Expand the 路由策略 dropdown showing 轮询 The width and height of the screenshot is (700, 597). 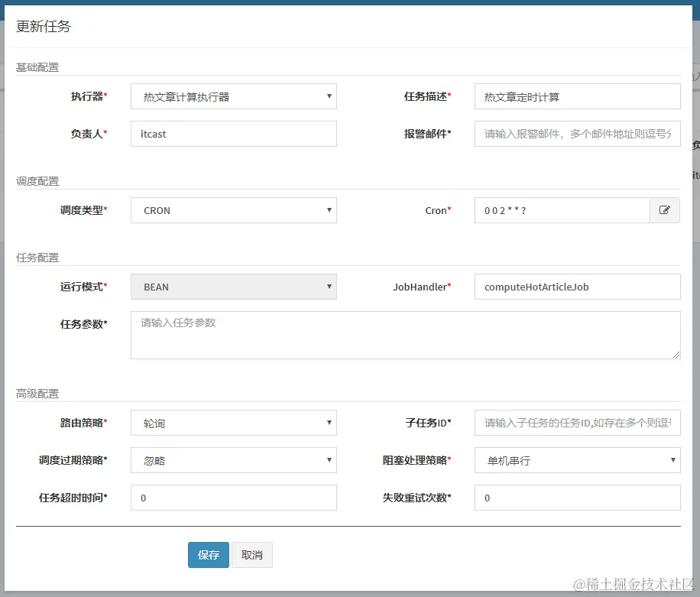(x=234, y=423)
